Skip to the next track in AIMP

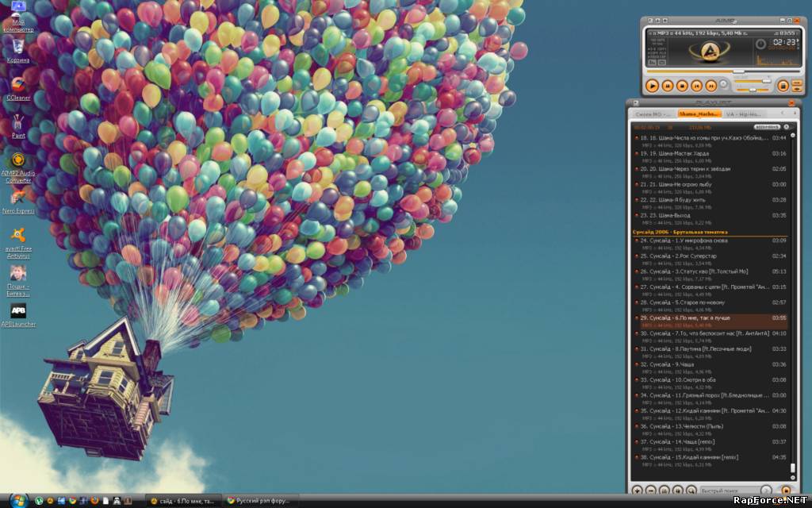pos(711,86)
